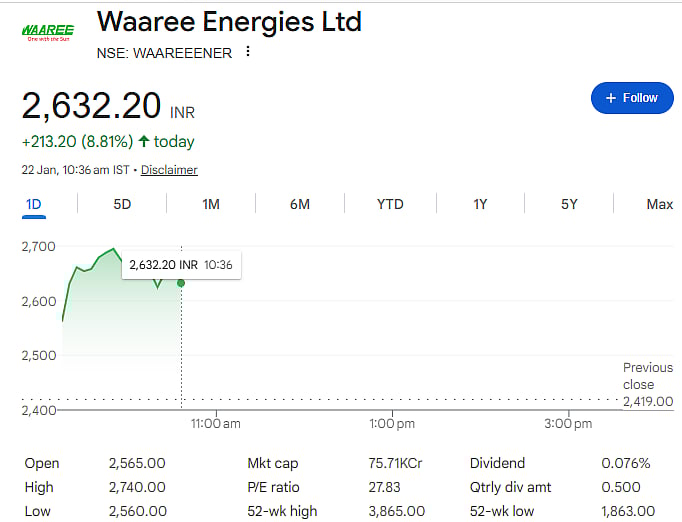Click the plus Follow button
This screenshot has height=522, width=682.
pos(630,98)
